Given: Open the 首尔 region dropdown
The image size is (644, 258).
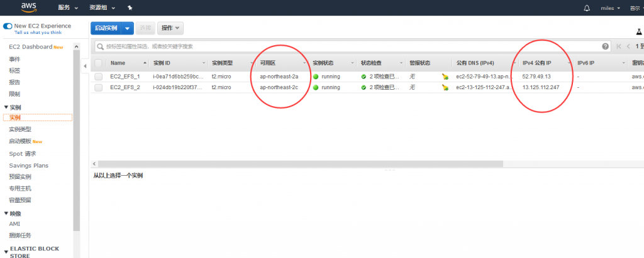Looking at the screenshot, I should [x=636, y=8].
